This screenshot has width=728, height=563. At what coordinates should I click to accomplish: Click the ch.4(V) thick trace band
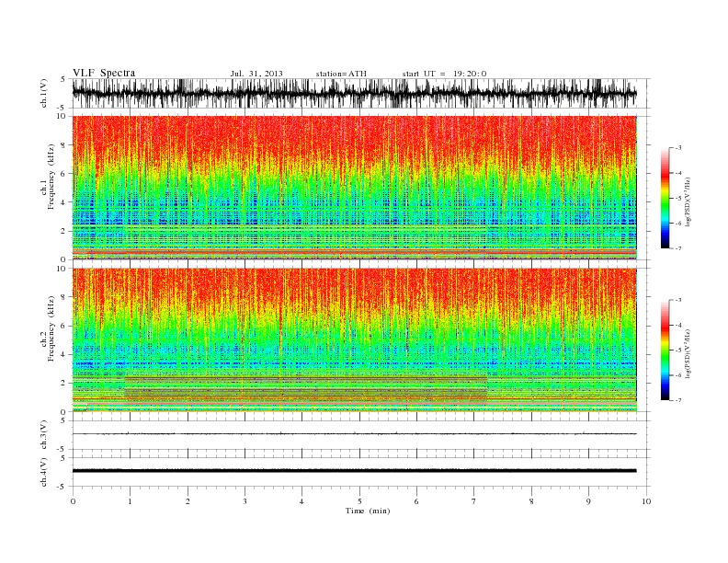coord(354,471)
